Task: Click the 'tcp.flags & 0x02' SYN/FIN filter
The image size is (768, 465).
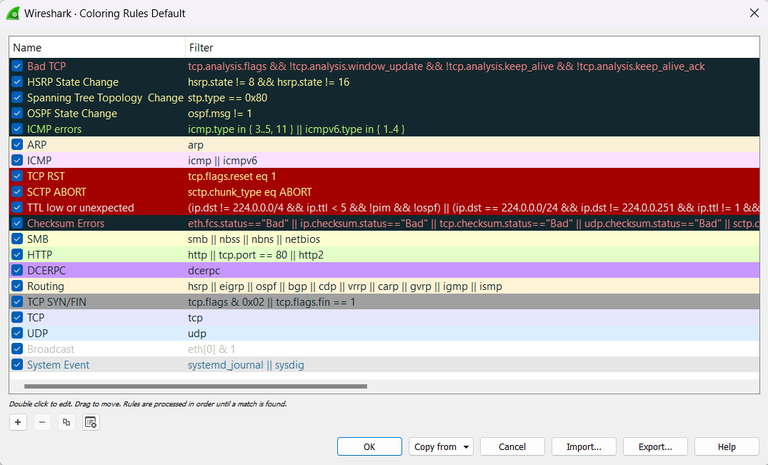Action: tap(271, 302)
